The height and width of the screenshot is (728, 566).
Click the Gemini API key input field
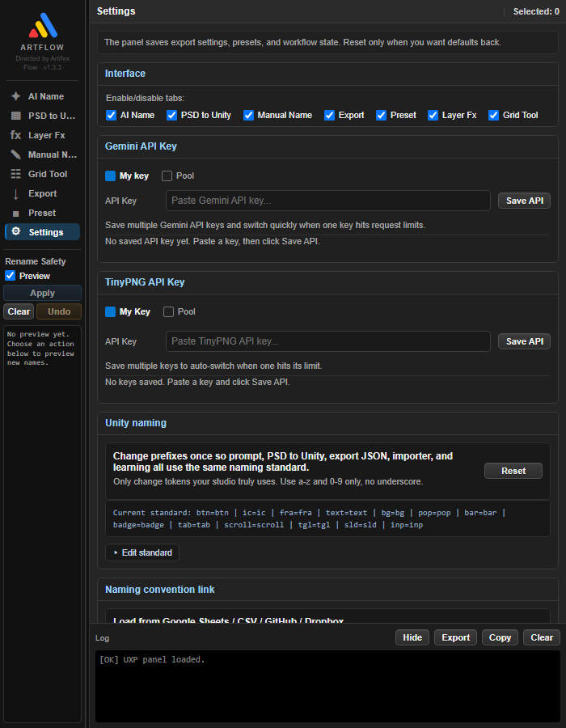(x=328, y=201)
